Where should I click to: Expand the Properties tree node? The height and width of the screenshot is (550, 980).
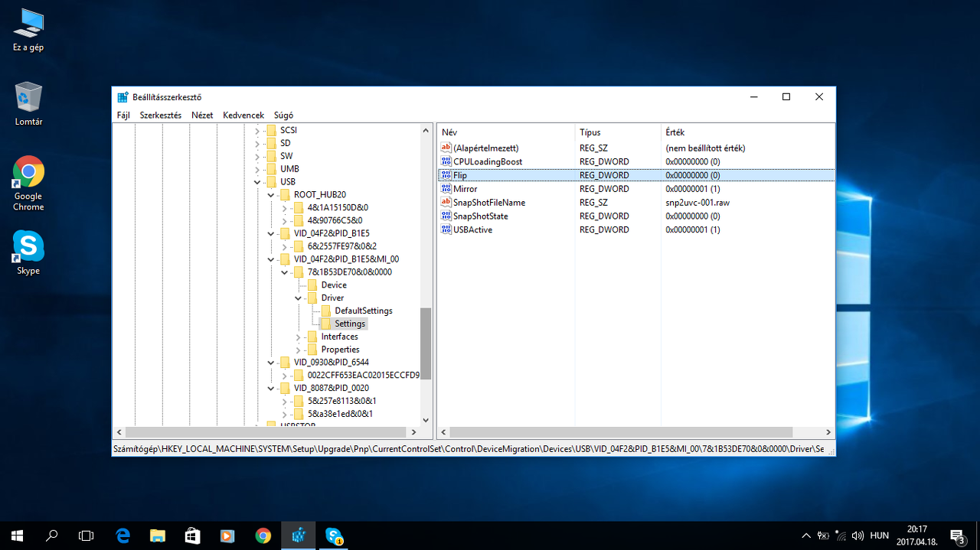tap(299, 350)
